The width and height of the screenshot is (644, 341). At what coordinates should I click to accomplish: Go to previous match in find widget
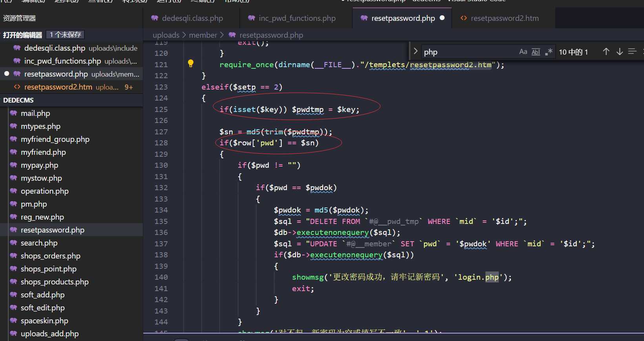(606, 51)
